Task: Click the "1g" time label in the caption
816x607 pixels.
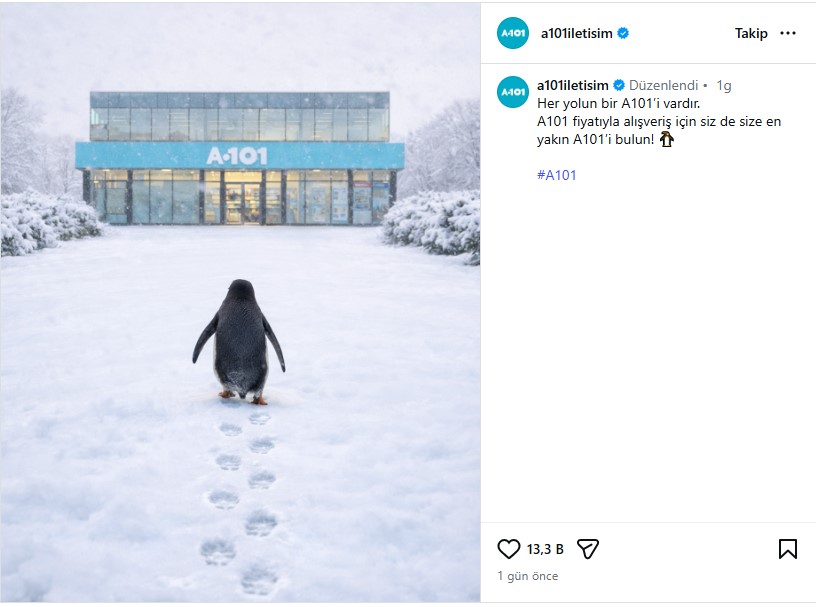Action: coord(724,85)
